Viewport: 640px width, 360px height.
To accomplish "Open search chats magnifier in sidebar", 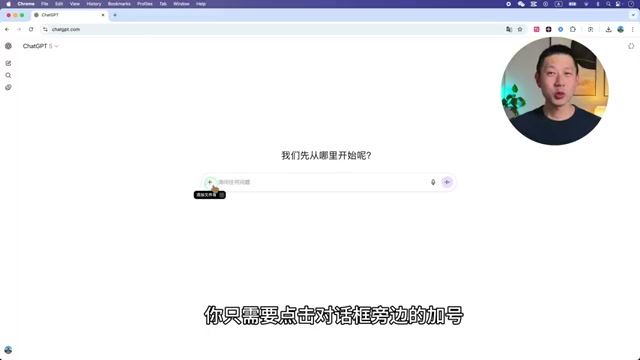I will (8, 76).
